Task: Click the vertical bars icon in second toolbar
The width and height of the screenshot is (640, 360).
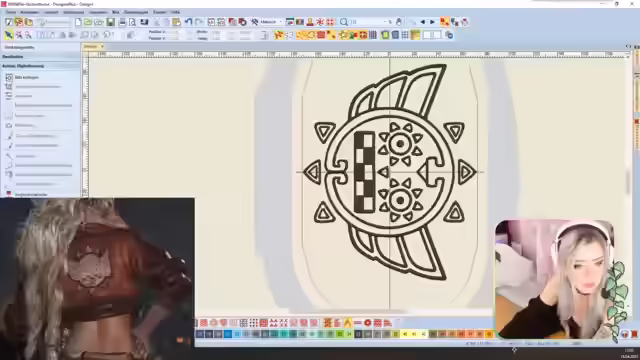Action: pos(373,35)
